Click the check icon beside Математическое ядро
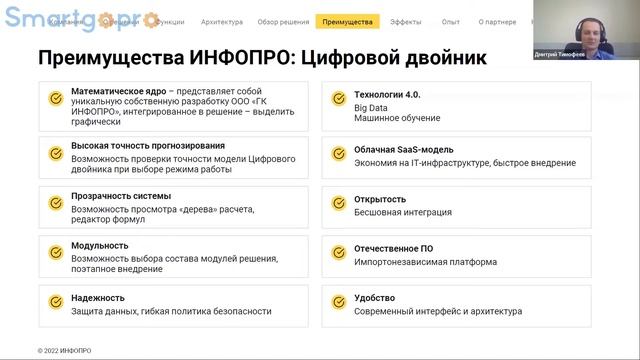Image resolution: width=640 pixels, height=360 pixels. (56, 98)
